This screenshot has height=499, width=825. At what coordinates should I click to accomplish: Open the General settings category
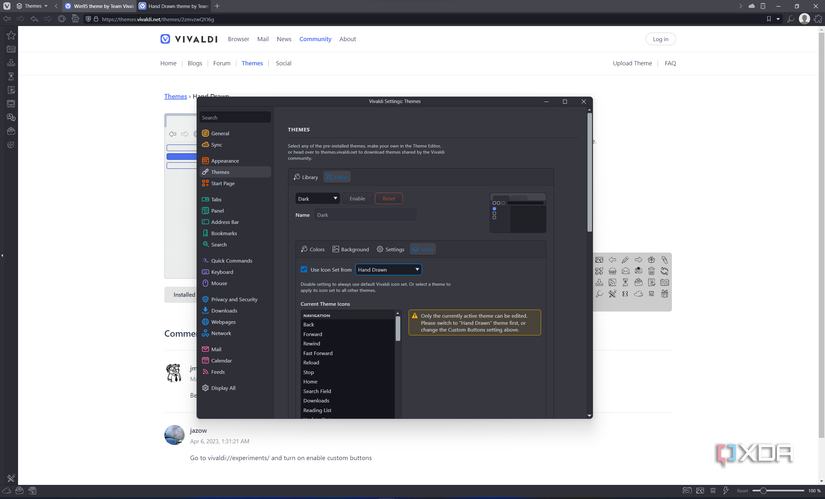(x=235, y=133)
